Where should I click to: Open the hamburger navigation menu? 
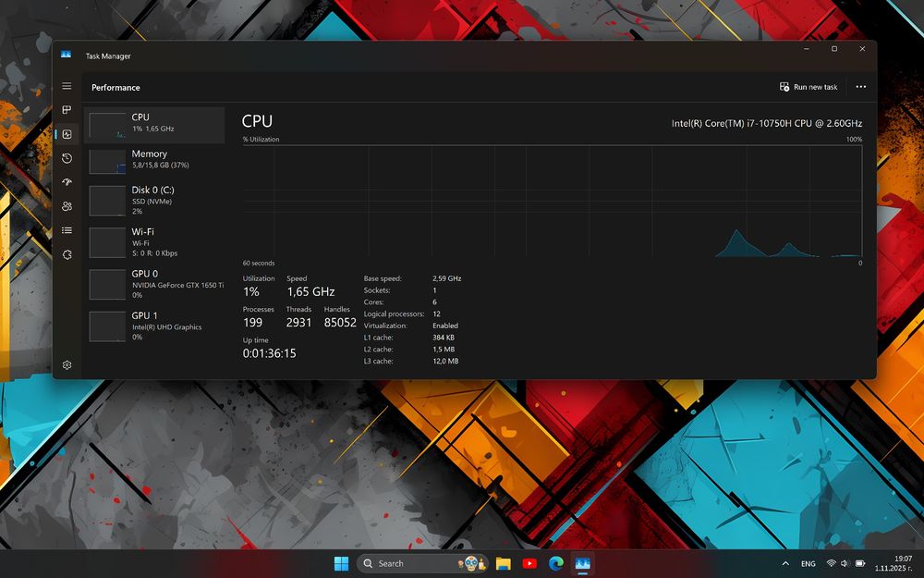67,86
